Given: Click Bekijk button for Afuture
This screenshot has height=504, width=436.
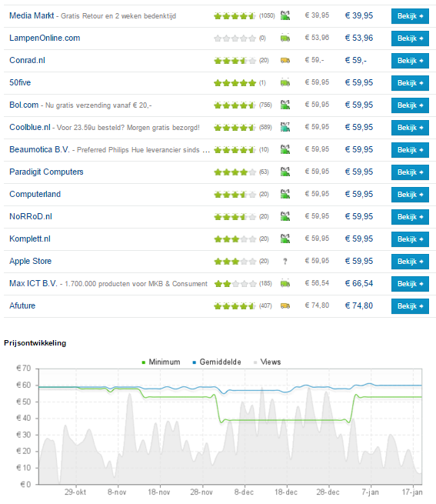Looking at the screenshot, I should click(x=410, y=306).
